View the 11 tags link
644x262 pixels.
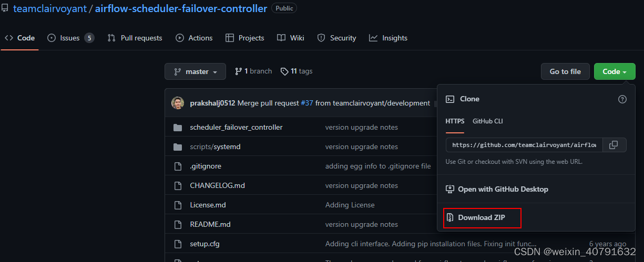(x=297, y=71)
